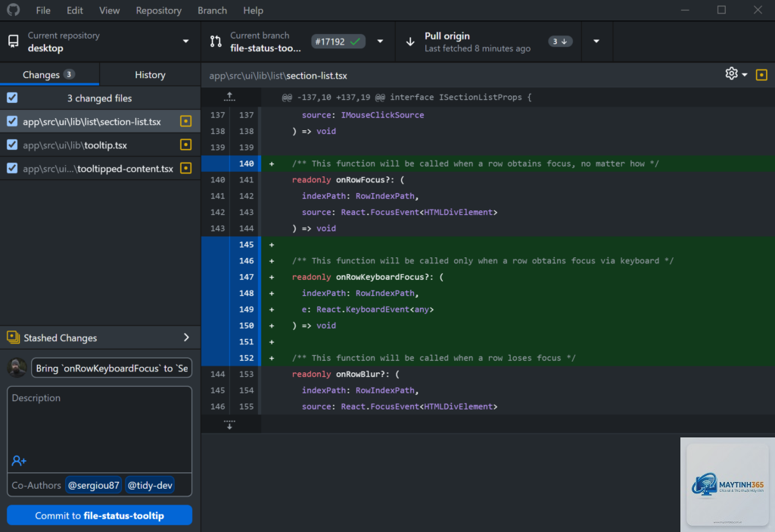Click the pull request branch icon

pos(216,42)
